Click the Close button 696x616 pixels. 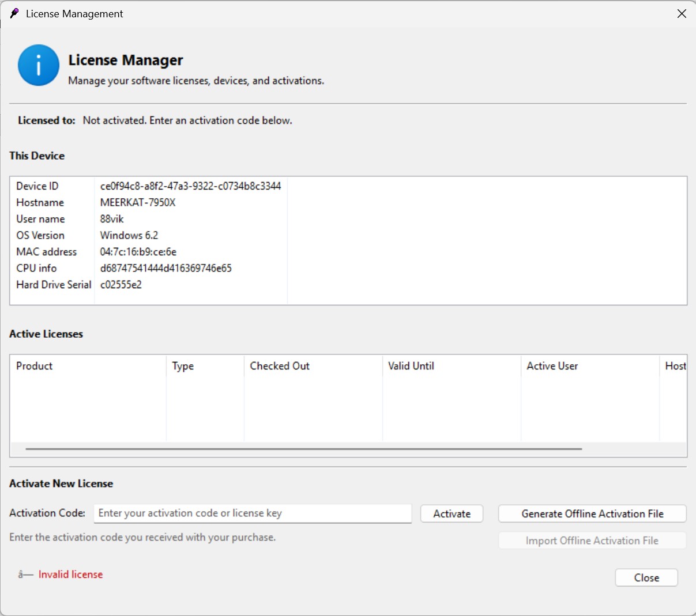[x=646, y=577]
